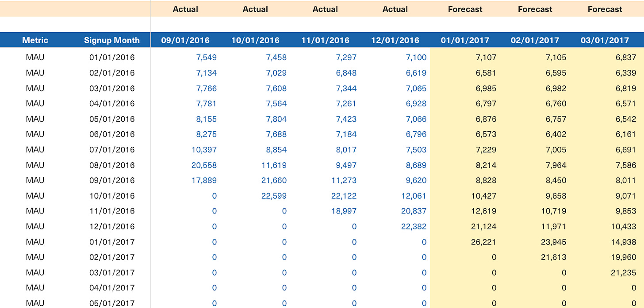Select signup month 01/01/2016 row label
Image resolution: width=644 pixels, height=308 pixels.
[x=112, y=57]
